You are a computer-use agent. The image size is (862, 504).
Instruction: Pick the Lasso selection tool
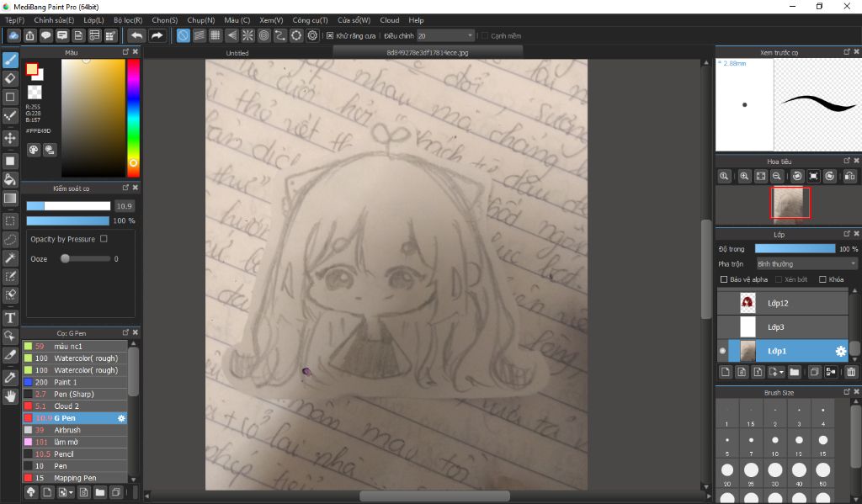(x=10, y=240)
